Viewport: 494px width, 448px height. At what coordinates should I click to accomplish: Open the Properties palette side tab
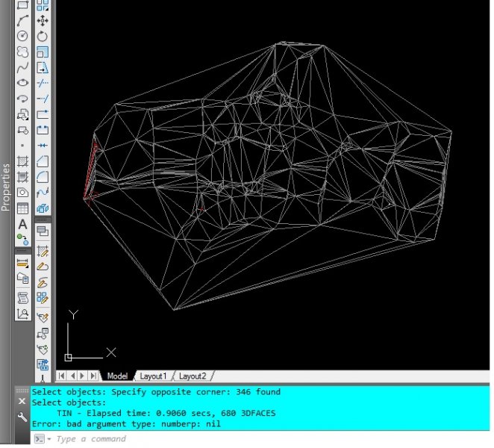(5, 187)
